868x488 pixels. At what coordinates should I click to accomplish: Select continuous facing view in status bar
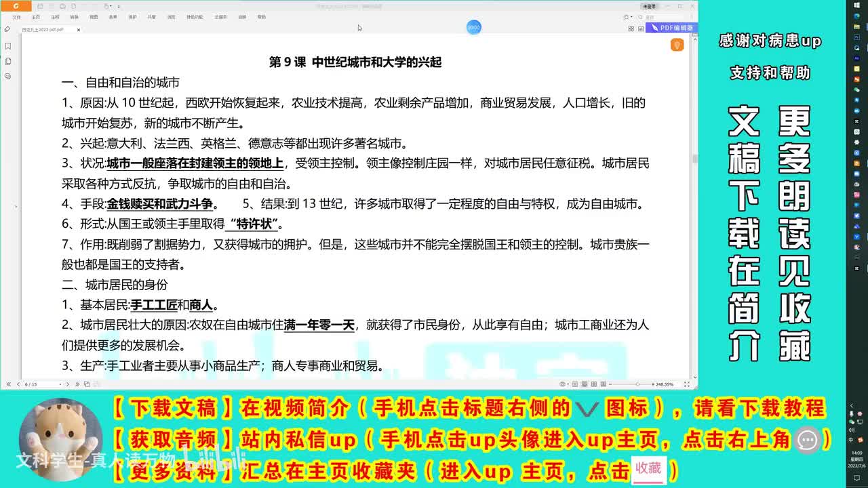pyautogui.click(x=604, y=384)
